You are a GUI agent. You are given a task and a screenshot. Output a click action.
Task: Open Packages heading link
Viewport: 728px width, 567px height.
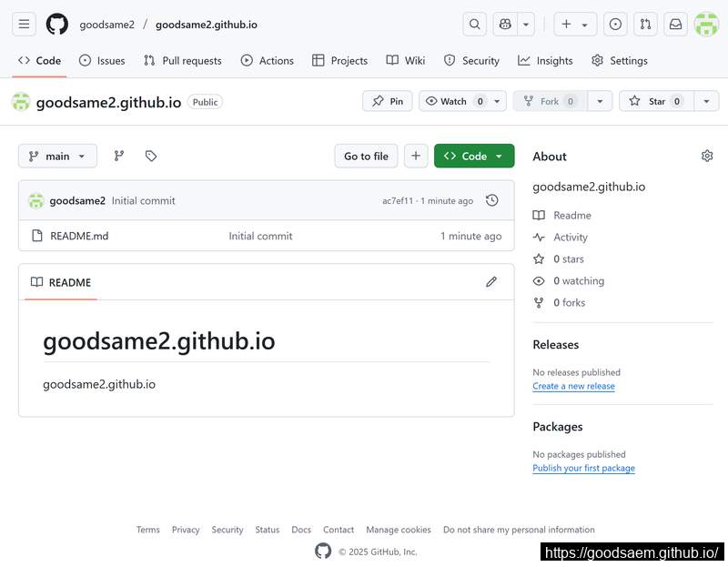558,427
